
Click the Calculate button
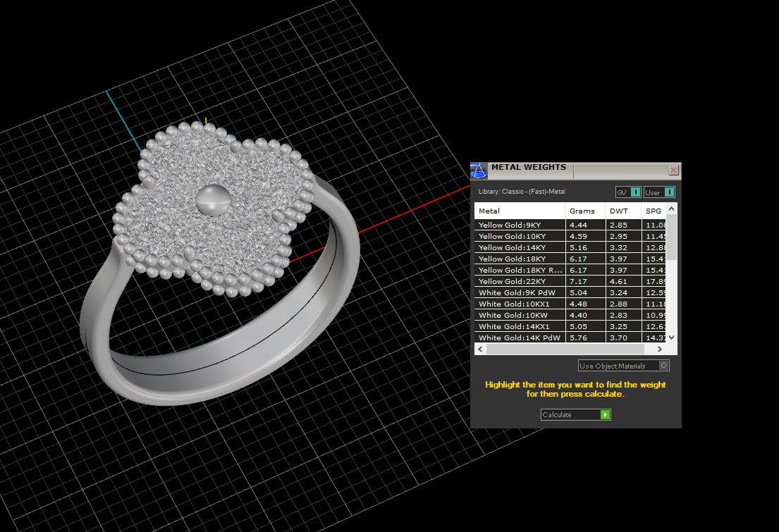[x=575, y=414]
